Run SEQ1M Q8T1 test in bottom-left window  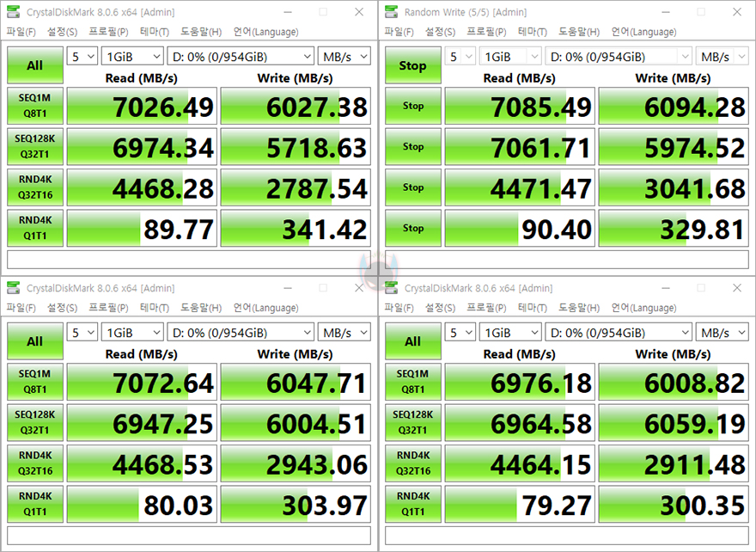34,382
